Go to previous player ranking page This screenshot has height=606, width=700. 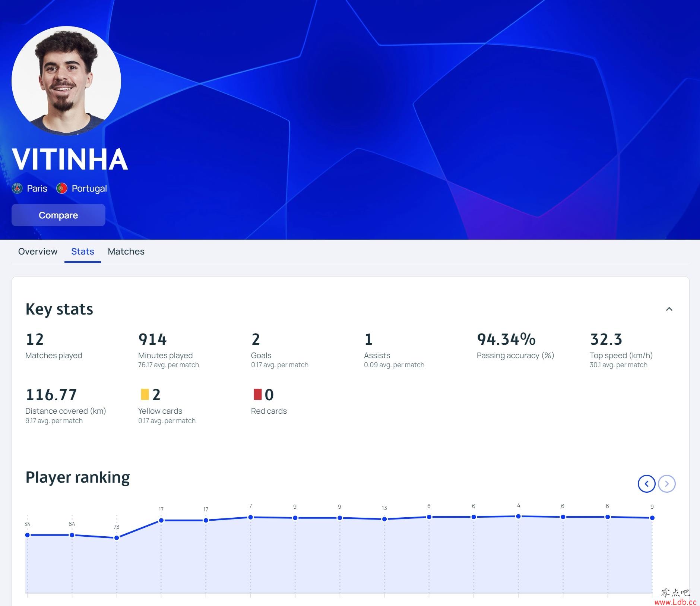[646, 484]
